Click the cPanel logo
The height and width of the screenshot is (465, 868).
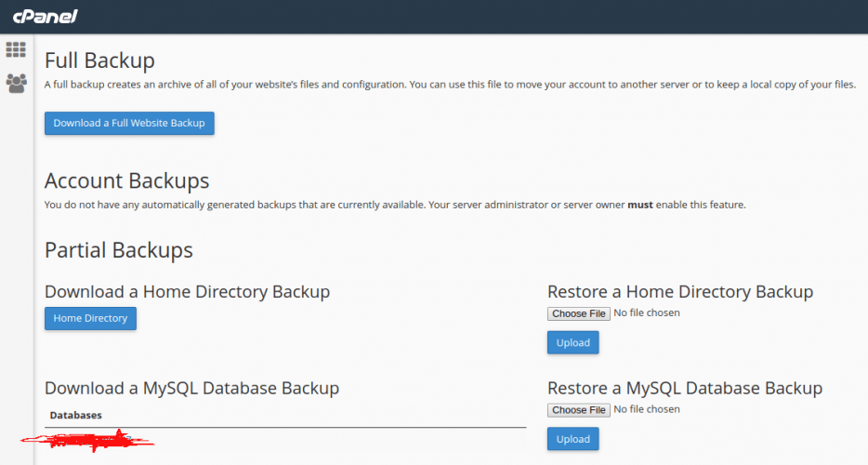coord(45,17)
